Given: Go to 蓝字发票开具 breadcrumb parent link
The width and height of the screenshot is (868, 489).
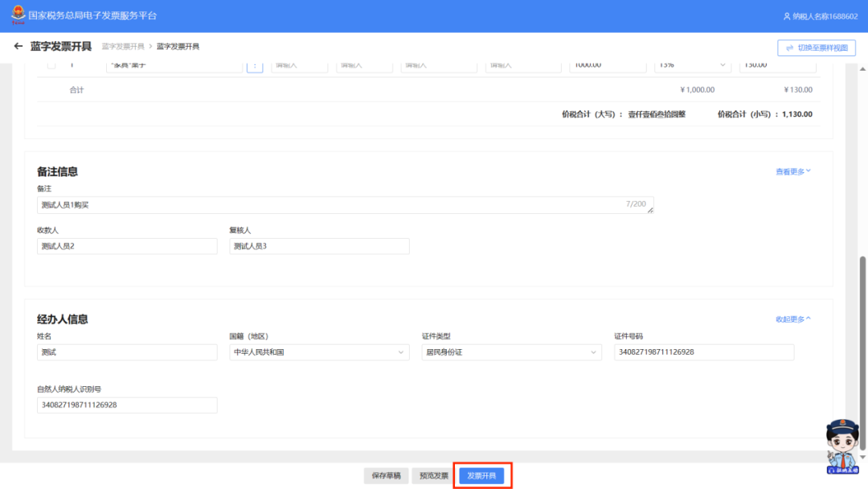Looking at the screenshot, I should click(123, 47).
